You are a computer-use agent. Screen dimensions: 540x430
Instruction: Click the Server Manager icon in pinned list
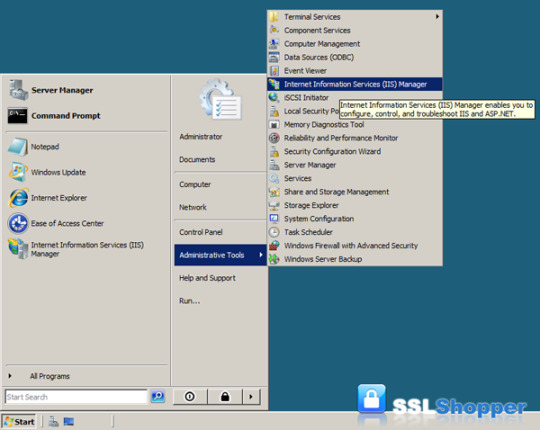point(18,90)
